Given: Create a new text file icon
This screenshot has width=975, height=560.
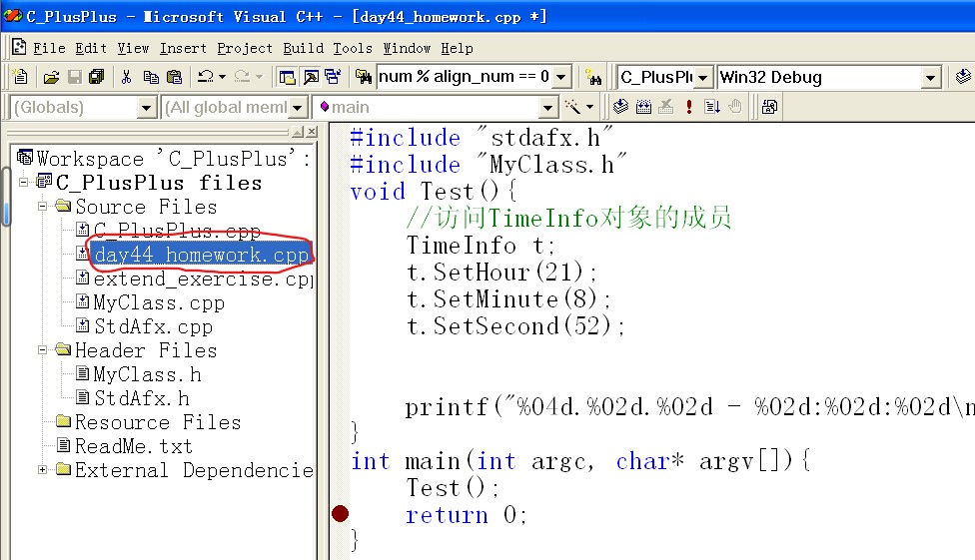Looking at the screenshot, I should (x=20, y=77).
